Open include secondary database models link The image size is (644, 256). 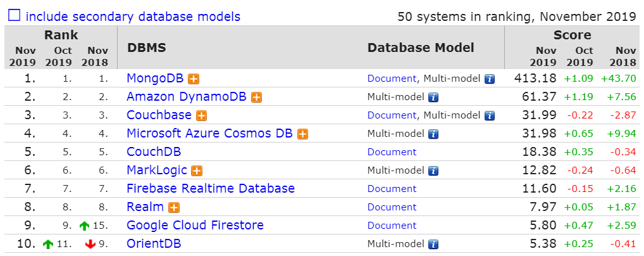(x=133, y=16)
